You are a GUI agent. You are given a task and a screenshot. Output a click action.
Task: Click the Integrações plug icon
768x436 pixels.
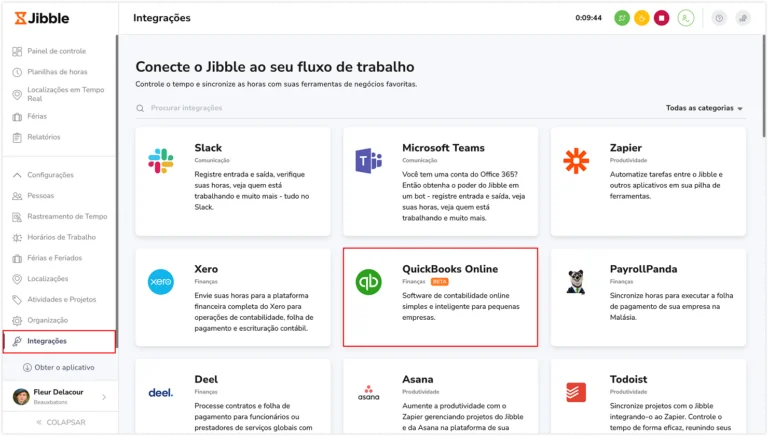click(x=17, y=341)
